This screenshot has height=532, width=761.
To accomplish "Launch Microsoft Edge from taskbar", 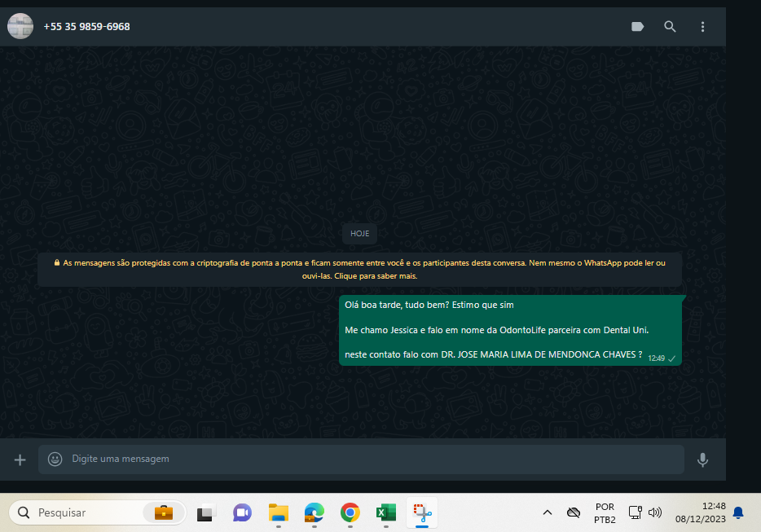I will point(314,512).
